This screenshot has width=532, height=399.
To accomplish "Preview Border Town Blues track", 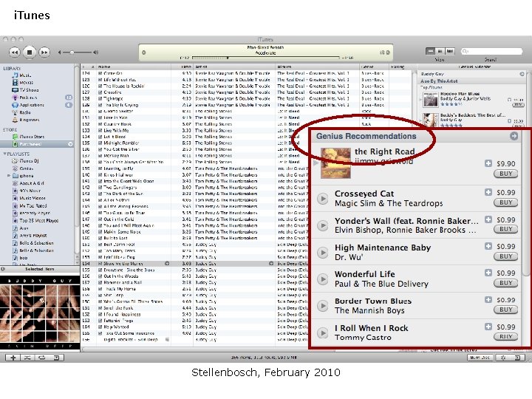I will [323, 306].
